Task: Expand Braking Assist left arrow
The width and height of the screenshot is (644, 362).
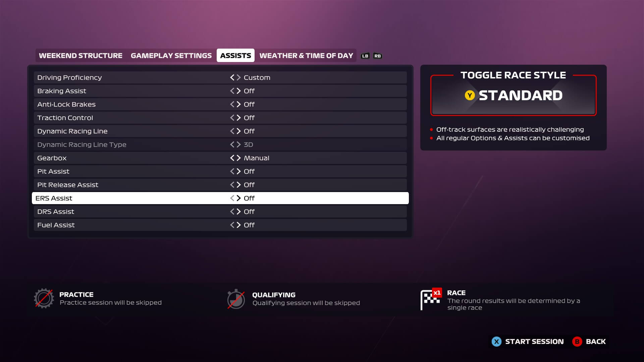Action: point(231,90)
